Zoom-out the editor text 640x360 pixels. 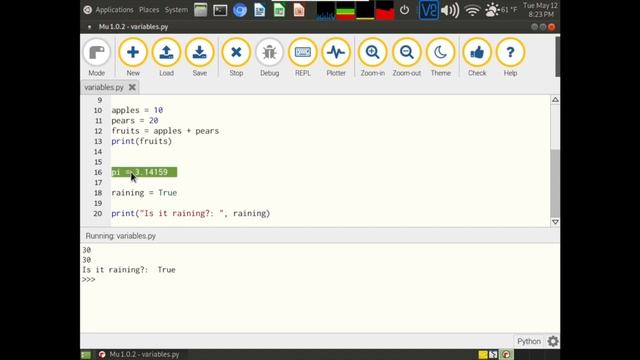coord(407,57)
